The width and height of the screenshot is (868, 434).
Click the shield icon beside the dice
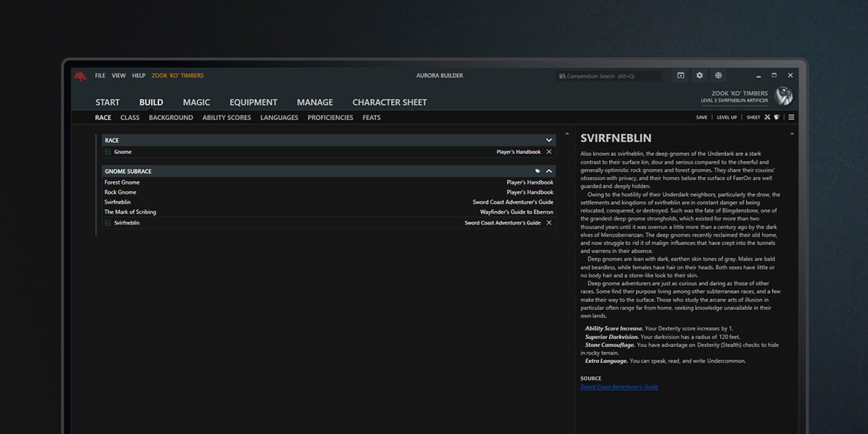(x=778, y=117)
